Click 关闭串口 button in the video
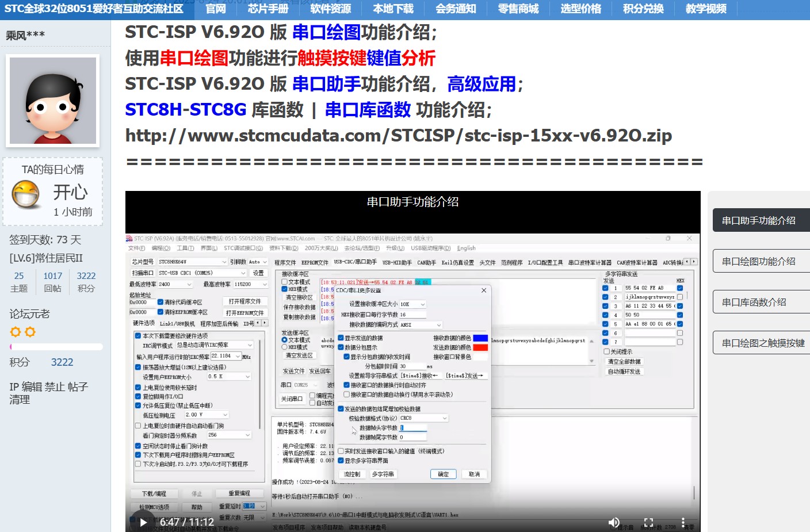 [x=292, y=399]
